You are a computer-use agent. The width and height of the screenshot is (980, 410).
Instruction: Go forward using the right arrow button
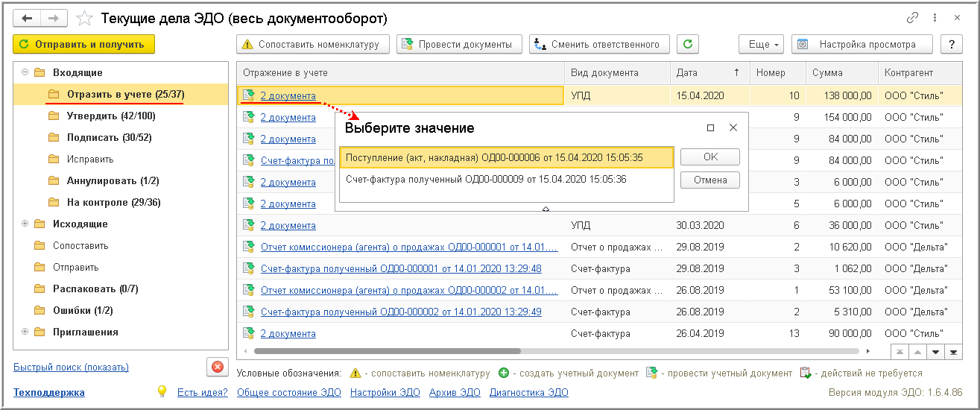[x=54, y=18]
